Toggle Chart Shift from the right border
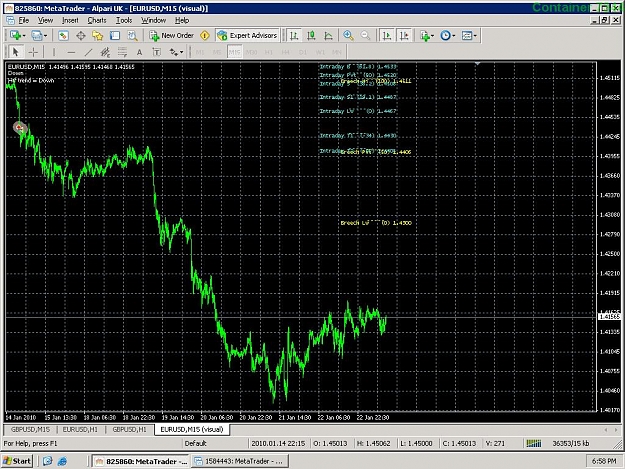Image resolution: width=625 pixels, height=469 pixels. (404, 35)
